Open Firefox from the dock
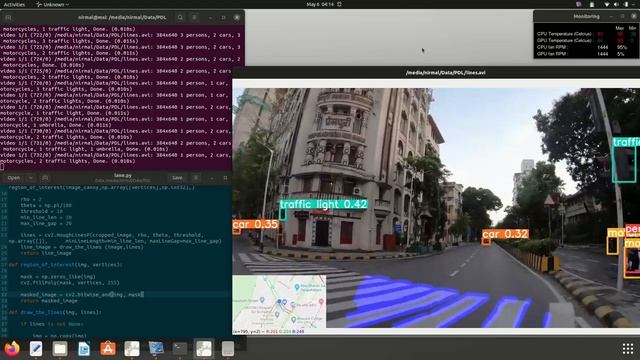 pyautogui.click(x=12, y=349)
